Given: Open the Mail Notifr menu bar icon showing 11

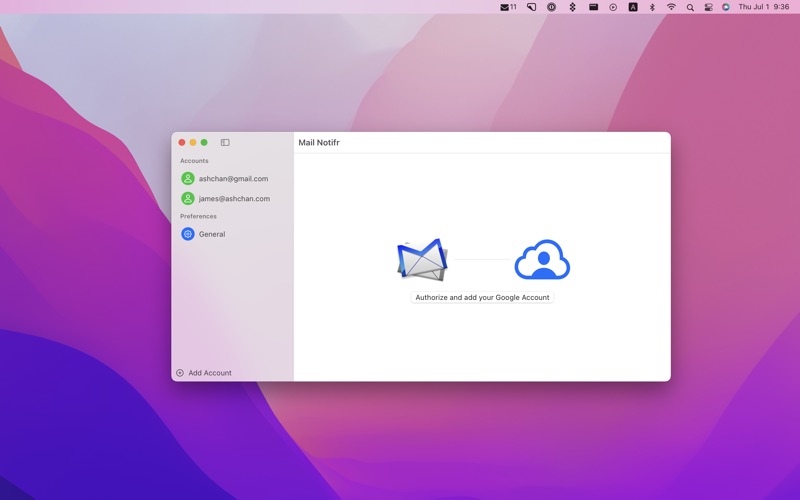Looking at the screenshot, I should click(508, 7).
